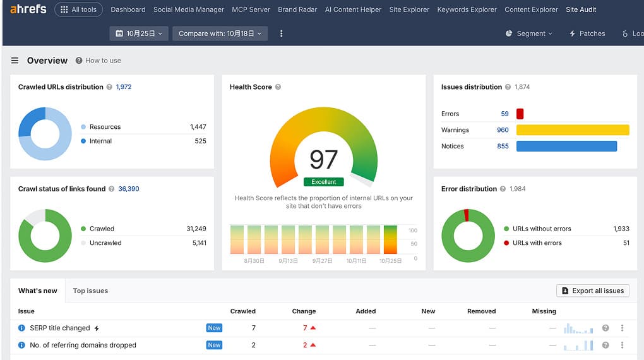Click help icon beside Crawled URLs distribution

(109, 87)
